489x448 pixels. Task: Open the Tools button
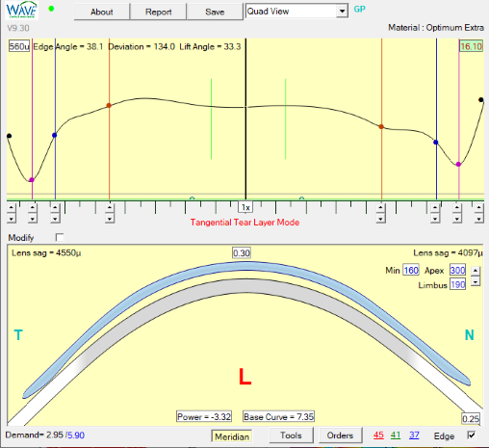click(291, 435)
